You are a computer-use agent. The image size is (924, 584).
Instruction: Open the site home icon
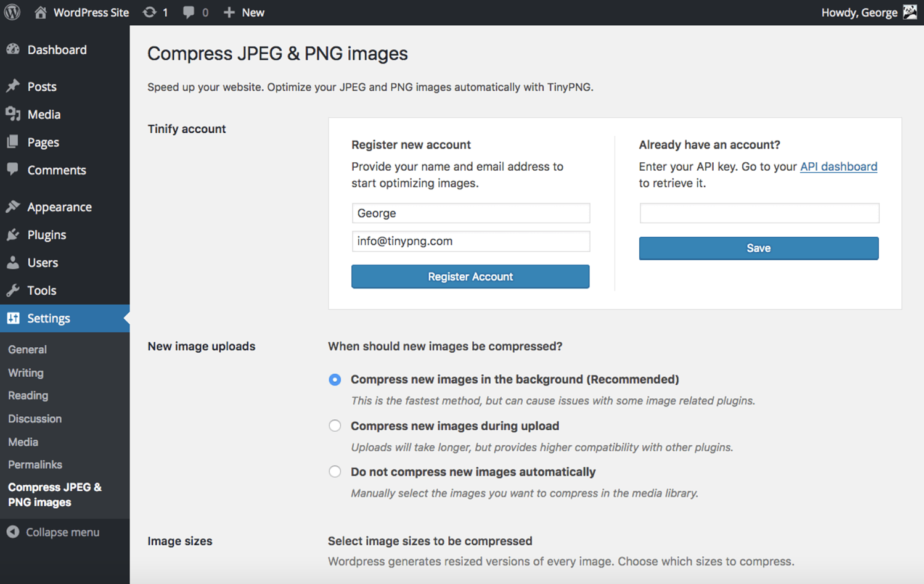[x=41, y=12]
